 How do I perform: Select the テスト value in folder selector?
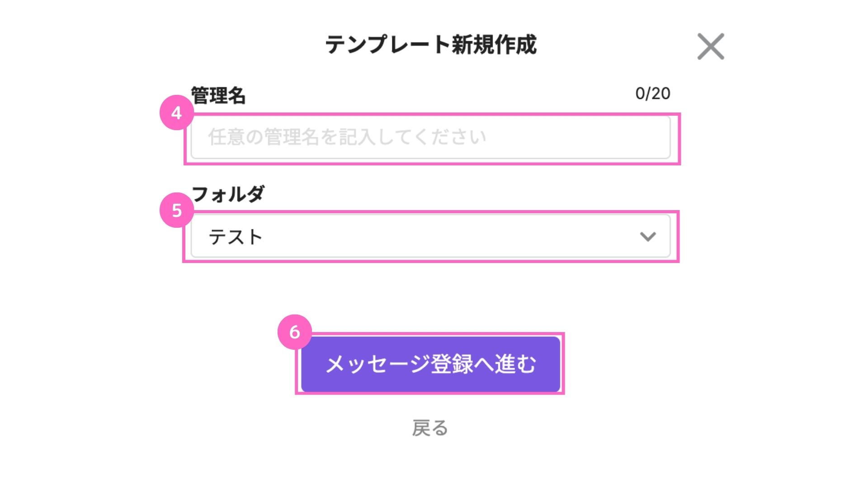tap(236, 237)
